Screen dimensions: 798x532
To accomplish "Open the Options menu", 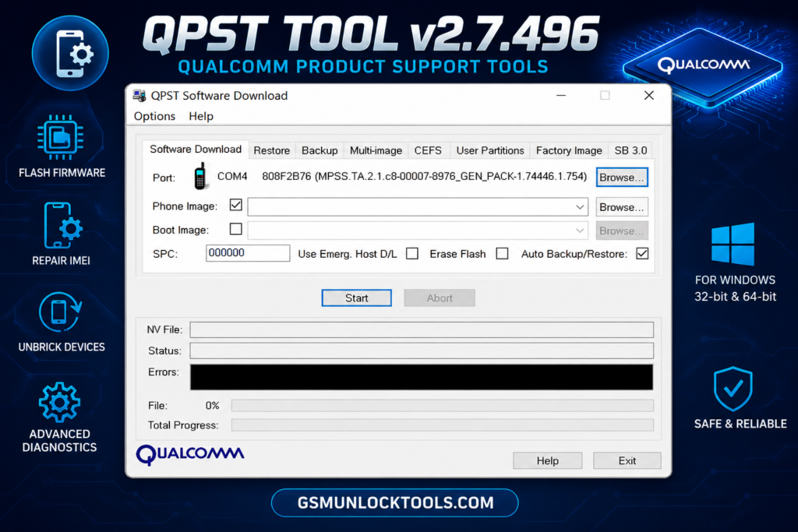I will pyautogui.click(x=155, y=116).
